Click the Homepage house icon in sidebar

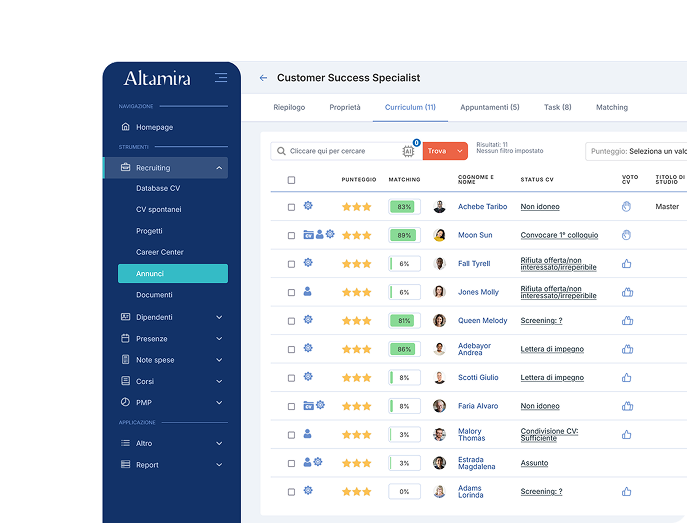coord(125,127)
